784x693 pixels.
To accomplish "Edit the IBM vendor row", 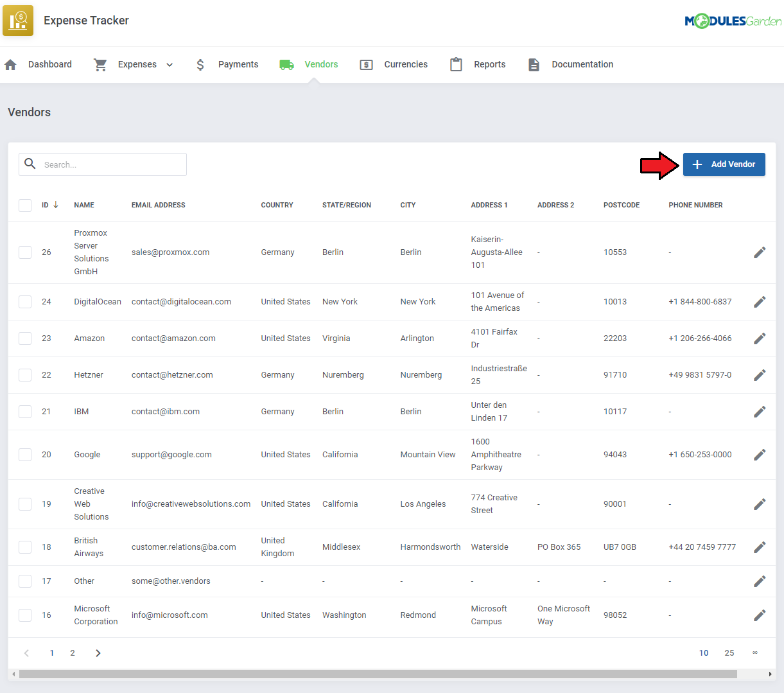I will (x=760, y=412).
